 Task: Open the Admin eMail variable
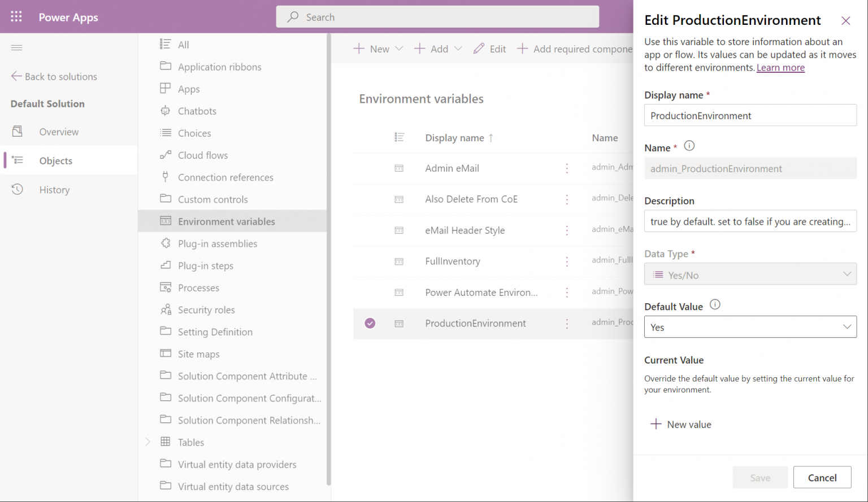click(x=452, y=168)
